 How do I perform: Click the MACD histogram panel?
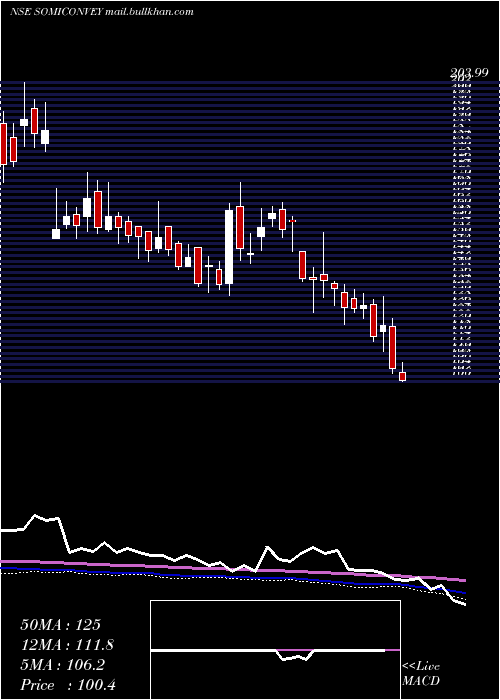(x=275, y=650)
